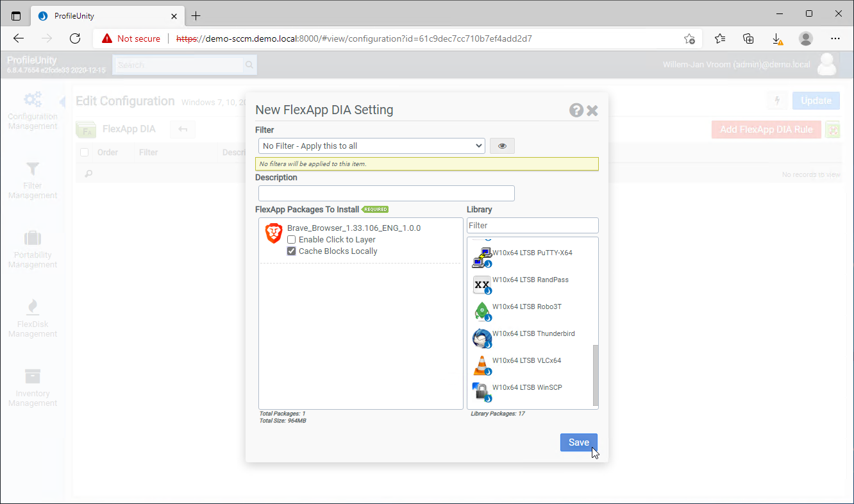The image size is (854, 504).
Task: Click the help question mark icon
Action: tap(576, 110)
